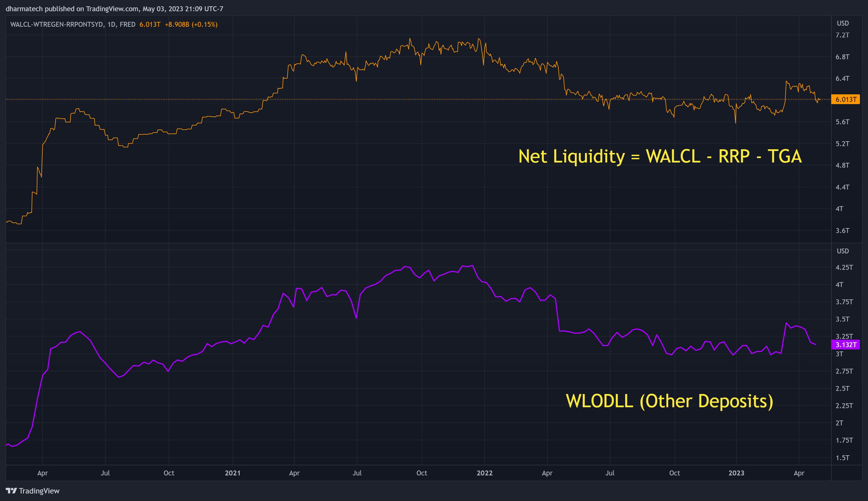Click the published-on TradingView.com header text
The width and height of the screenshot is (868, 501).
pyautogui.click(x=114, y=9)
